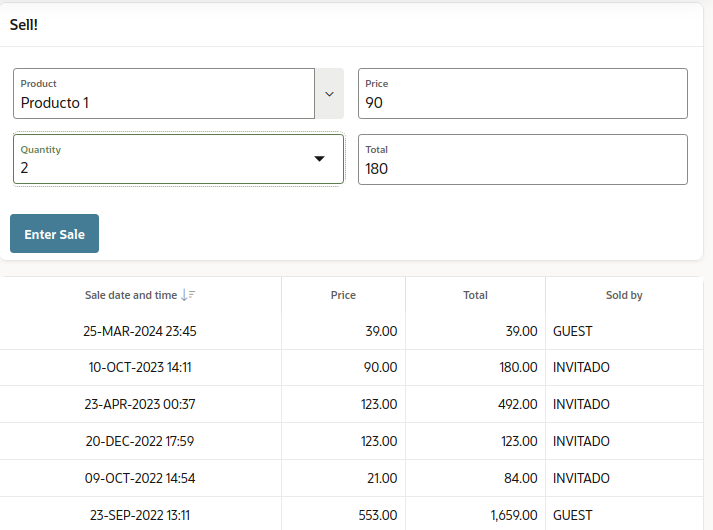Sort by the Sale date and time column header
Screen dimensions: 713x530
tap(131, 295)
